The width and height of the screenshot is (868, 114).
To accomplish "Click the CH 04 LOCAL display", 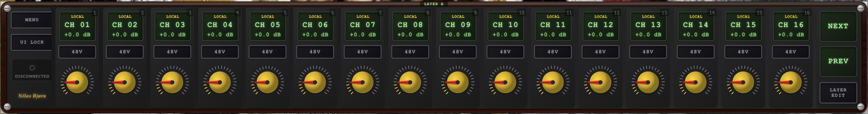I will pyautogui.click(x=220, y=26).
